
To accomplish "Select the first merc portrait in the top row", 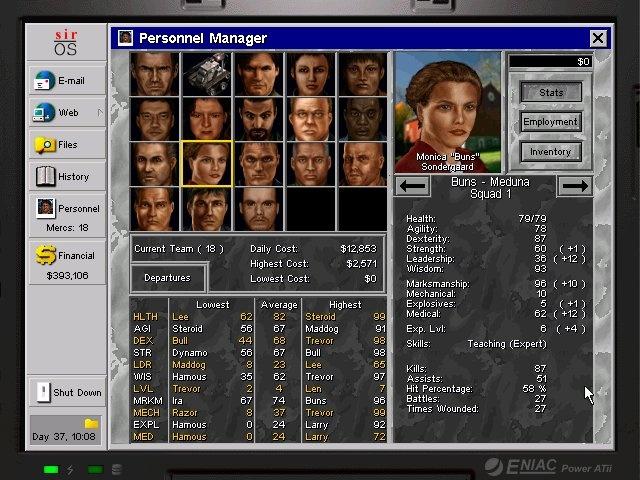I will click(154, 73).
